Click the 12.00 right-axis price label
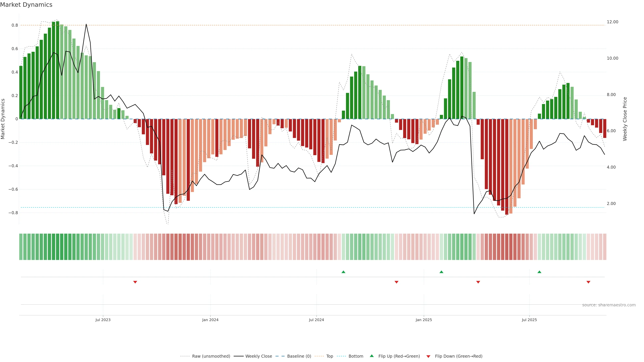Image resolution: width=644 pixels, height=362 pixels. click(x=612, y=22)
